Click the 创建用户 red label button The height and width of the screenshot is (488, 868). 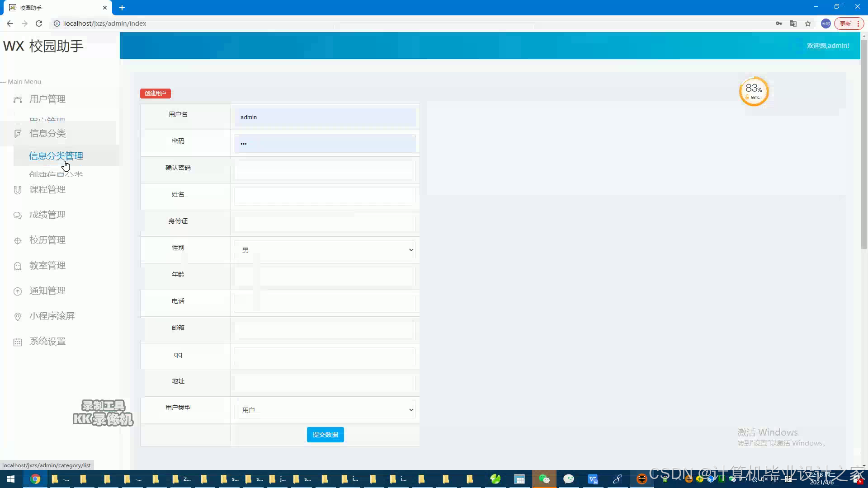pos(155,94)
